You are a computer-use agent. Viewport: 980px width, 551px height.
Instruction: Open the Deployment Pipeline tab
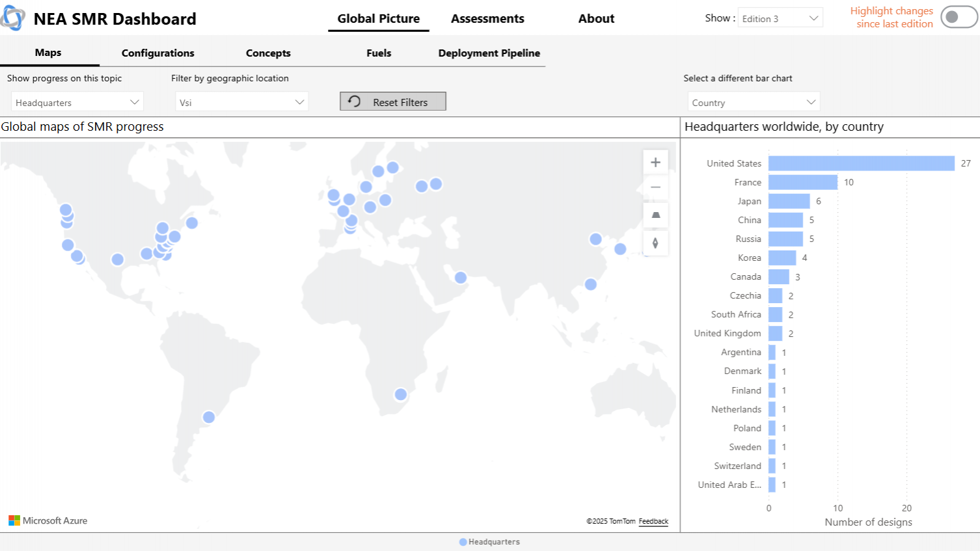489,53
